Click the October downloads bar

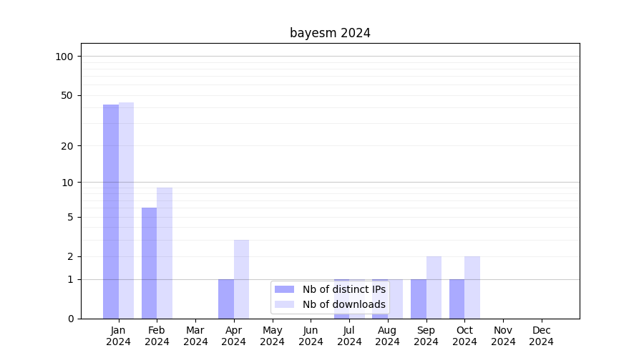472,287
